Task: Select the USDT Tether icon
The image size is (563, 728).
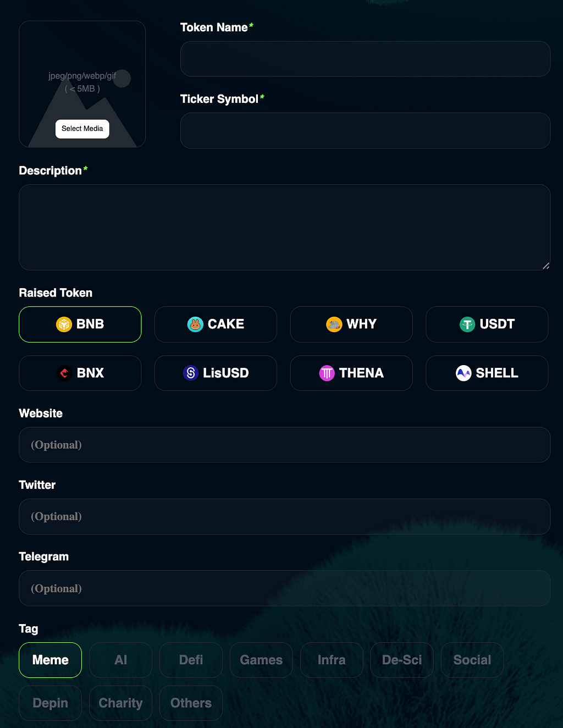Action: tap(467, 324)
